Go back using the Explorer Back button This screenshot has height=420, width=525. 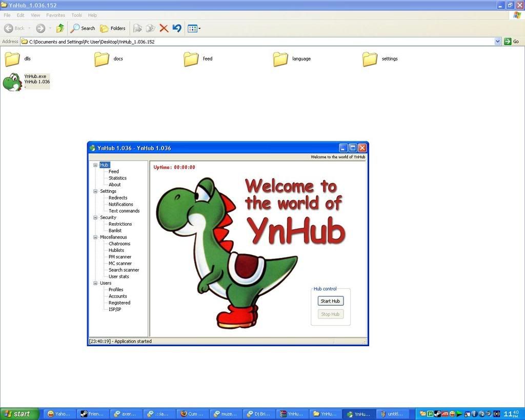click(x=14, y=29)
